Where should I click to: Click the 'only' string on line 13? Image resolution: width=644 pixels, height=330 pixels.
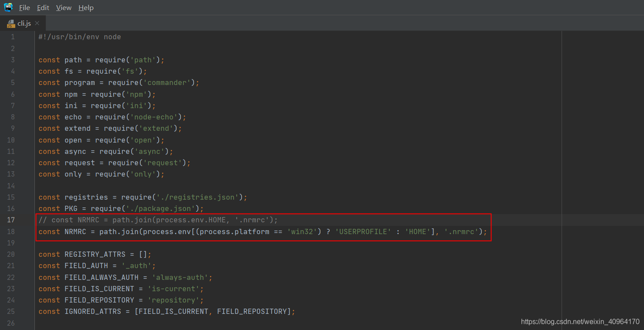(x=143, y=174)
